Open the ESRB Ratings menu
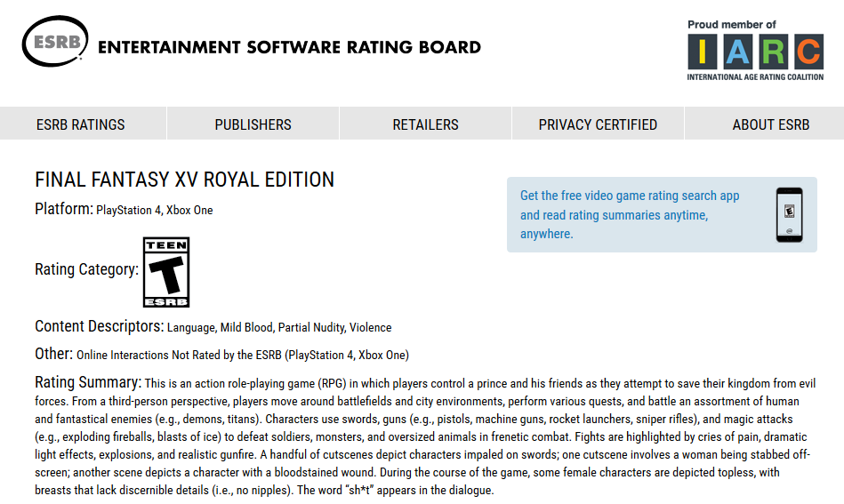844x504 pixels. [81, 124]
